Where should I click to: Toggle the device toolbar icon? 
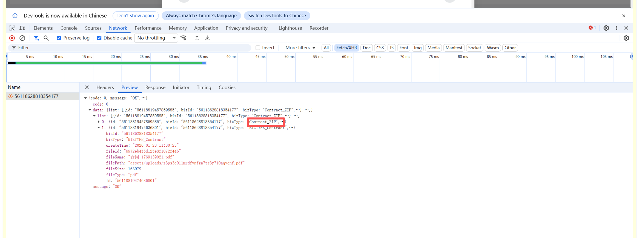[x=22, y=28]
